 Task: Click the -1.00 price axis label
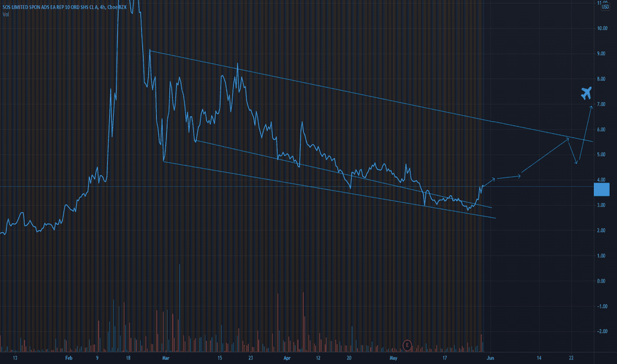pyautogui.click(x=602, y=306)
